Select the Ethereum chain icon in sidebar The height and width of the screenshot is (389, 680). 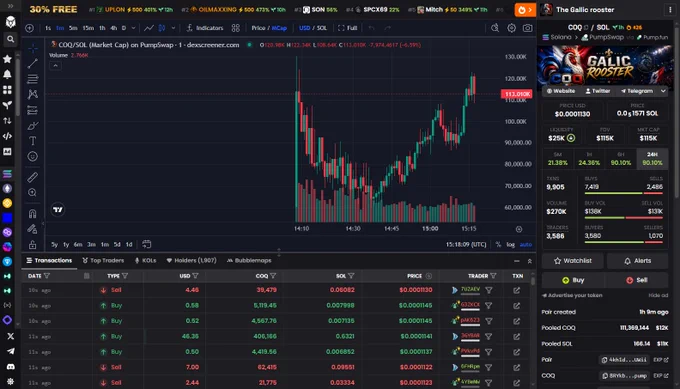click(7, 189)
